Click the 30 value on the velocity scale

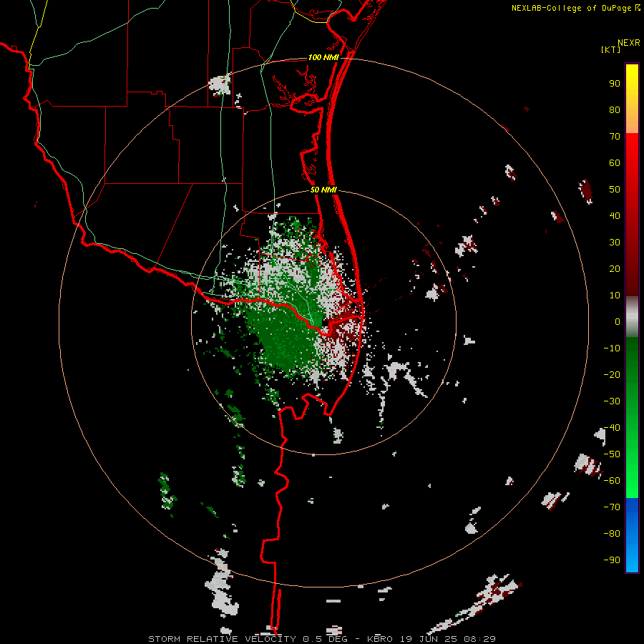click(x=615, y=243)
